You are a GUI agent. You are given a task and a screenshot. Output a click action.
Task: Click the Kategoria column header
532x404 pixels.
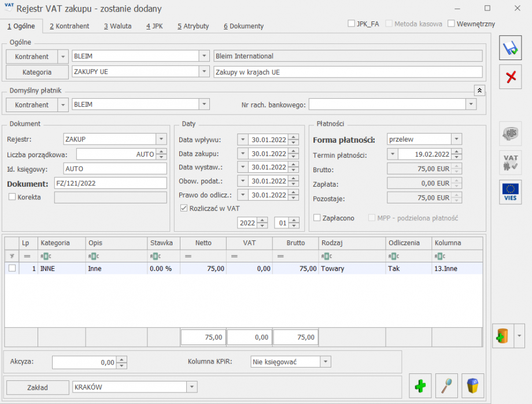click(x=62, y=243)
